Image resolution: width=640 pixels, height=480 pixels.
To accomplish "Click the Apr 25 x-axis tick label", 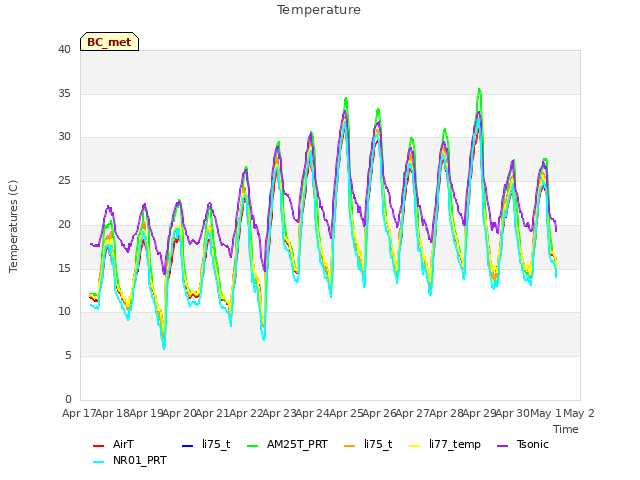I will tap(346, 413).
